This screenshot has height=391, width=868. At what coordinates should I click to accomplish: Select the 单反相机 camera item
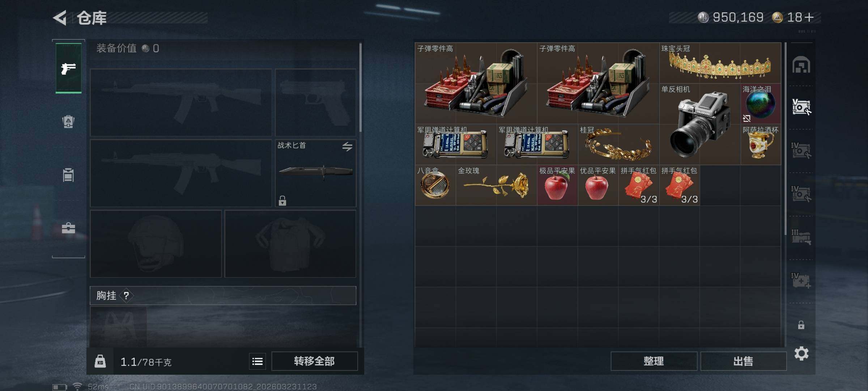pos(700,124)
